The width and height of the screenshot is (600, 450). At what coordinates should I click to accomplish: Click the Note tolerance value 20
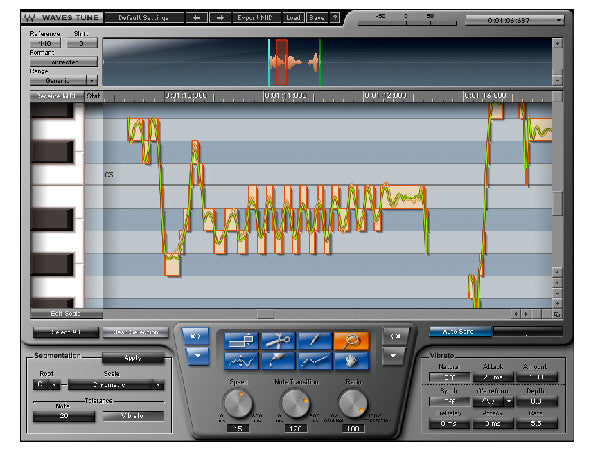click(64, 416)
